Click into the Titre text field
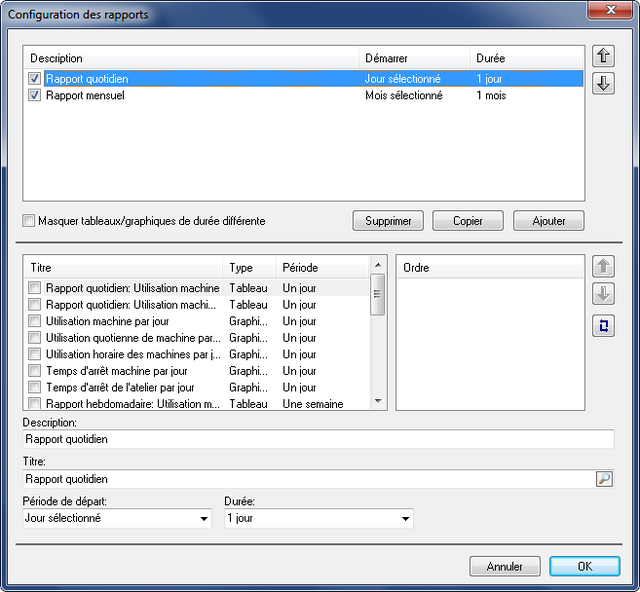Viewport: 640px width, 592px height. 309,479
